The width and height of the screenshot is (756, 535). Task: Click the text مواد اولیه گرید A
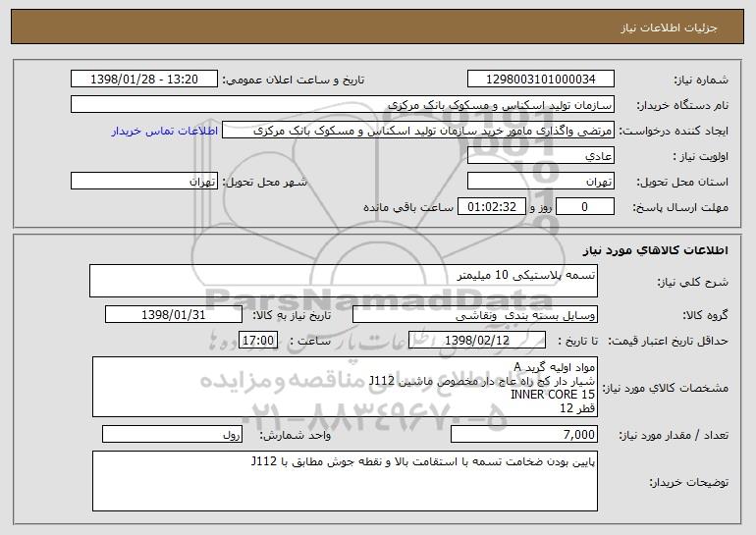[555, 367]
